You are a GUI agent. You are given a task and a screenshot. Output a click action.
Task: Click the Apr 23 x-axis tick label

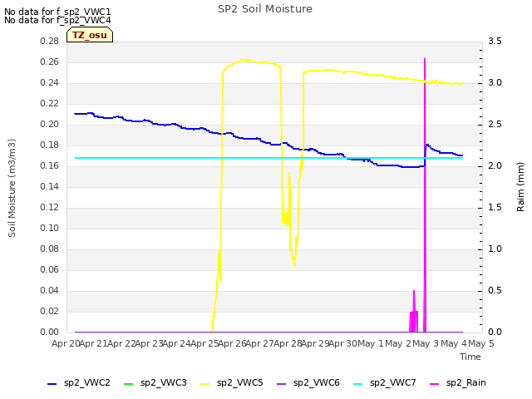point(150,343)
